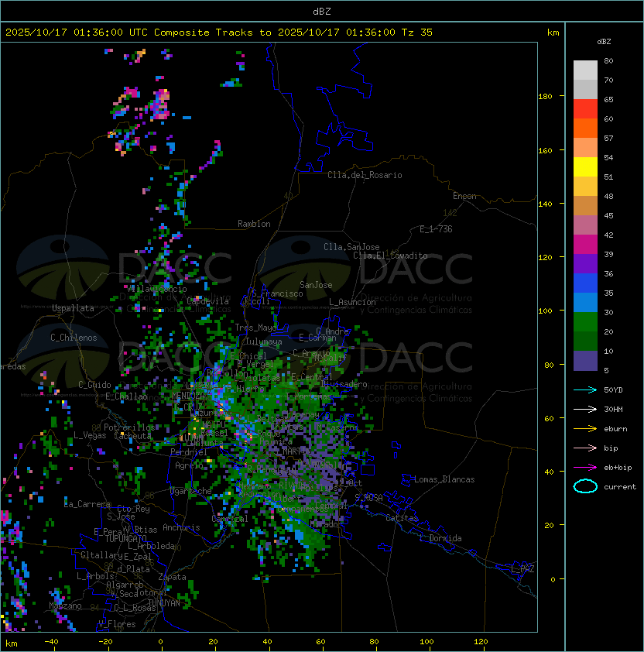The height and width of the screenshot is (652, 644).
Task: Click the cyan 50YD arrow in legend
Action: 585,389
